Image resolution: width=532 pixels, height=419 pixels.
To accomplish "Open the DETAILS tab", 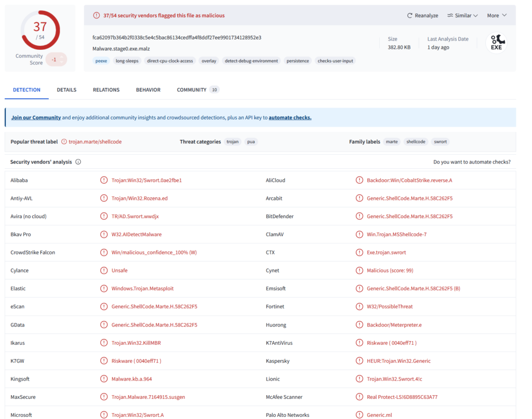I will [x=66, y=90].
